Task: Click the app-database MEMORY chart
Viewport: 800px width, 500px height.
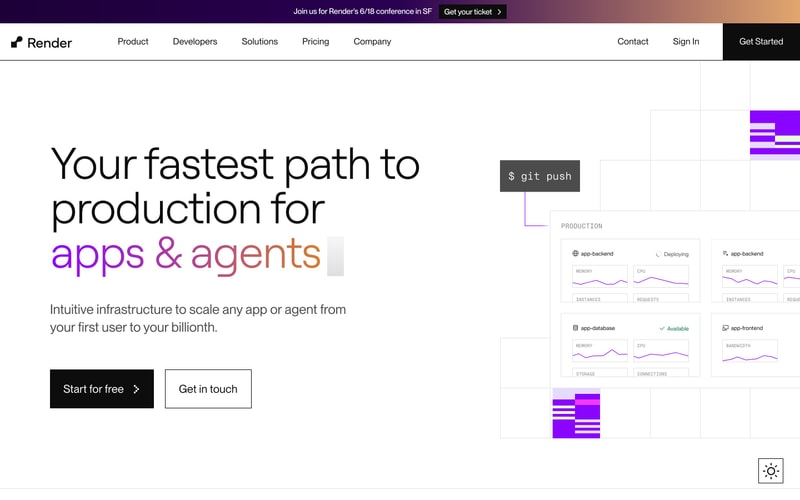Action: (x=599, y=351)
